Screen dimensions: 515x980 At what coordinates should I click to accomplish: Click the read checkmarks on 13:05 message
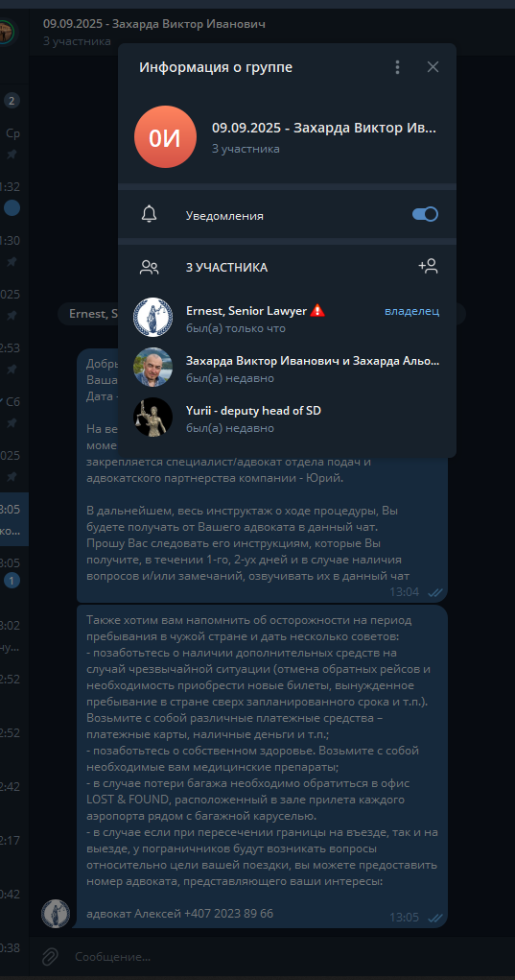[x=434, y=919]
